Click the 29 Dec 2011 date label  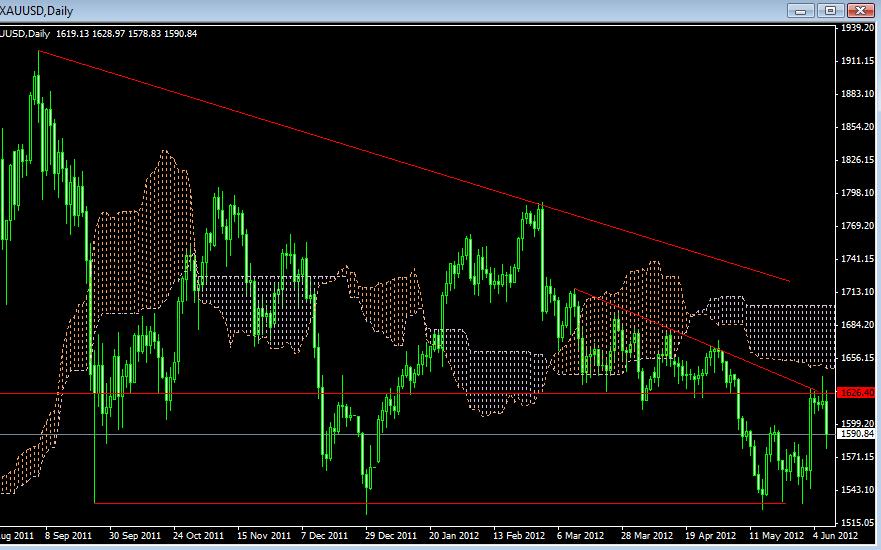(x=390, y=535)
